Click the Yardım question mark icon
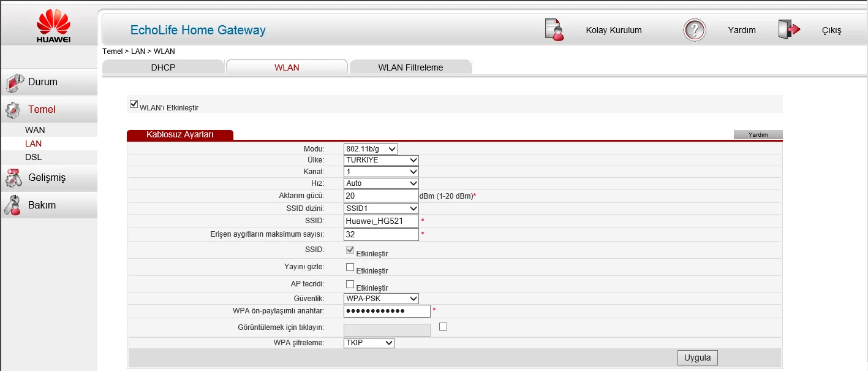 pos(695,30)
